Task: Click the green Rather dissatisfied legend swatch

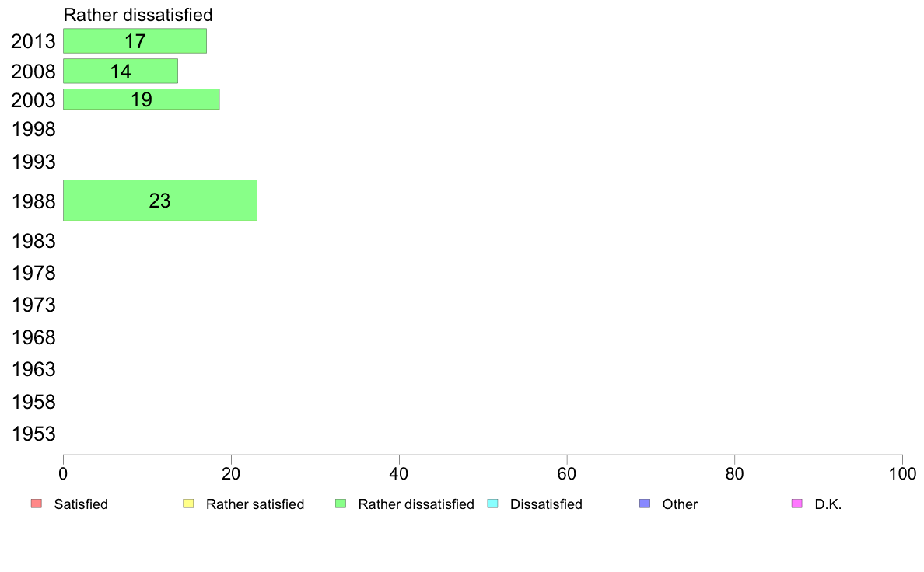Action: (341, 504)
